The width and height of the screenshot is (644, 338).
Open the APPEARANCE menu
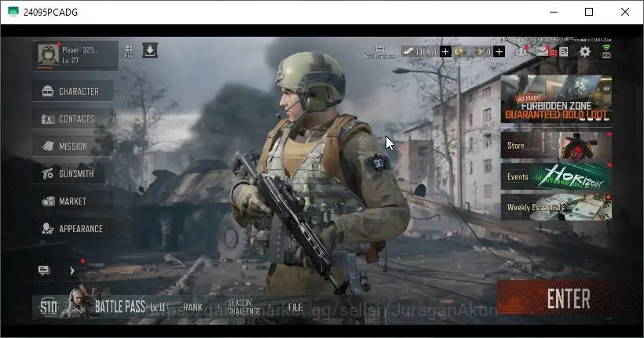[x=73, y=229]
